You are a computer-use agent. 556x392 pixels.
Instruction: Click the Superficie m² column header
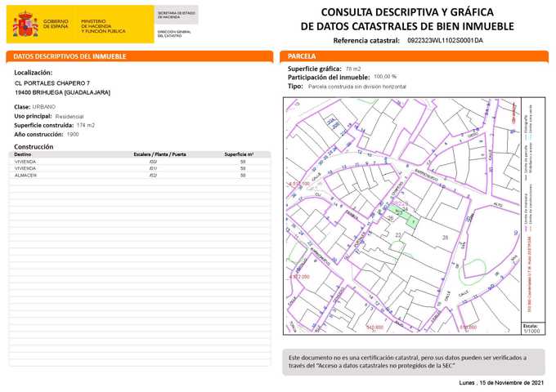coord(239,154)
